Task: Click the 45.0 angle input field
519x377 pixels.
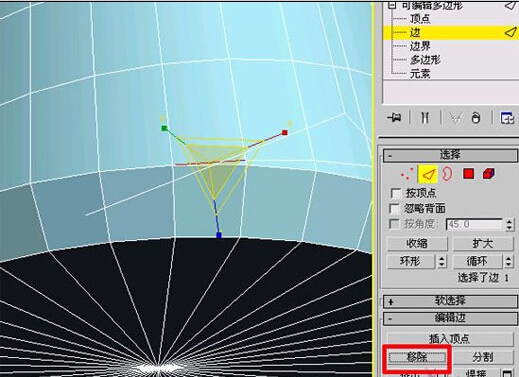Action: [x=474, y=224]
